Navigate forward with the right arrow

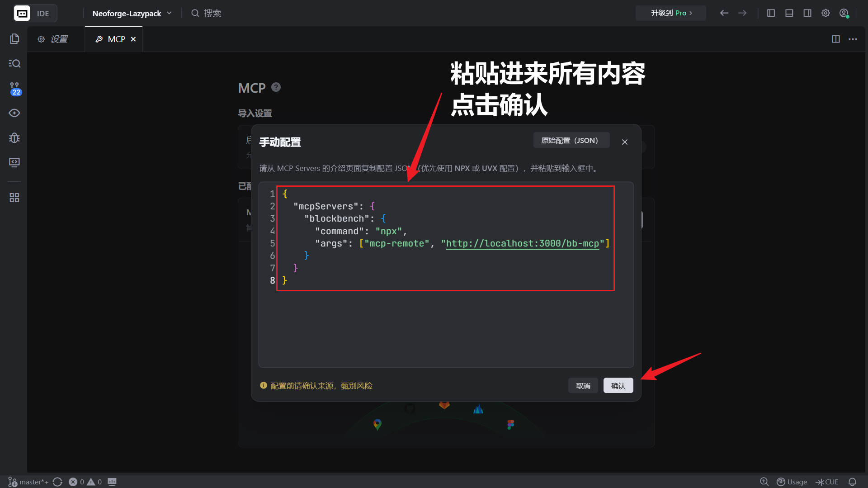coord(742,13)
